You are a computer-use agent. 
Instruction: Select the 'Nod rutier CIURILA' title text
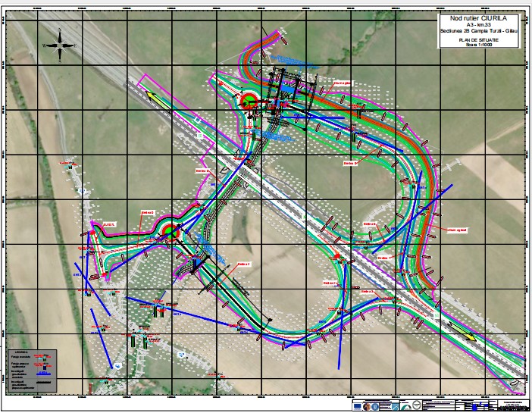click(478, 19)
